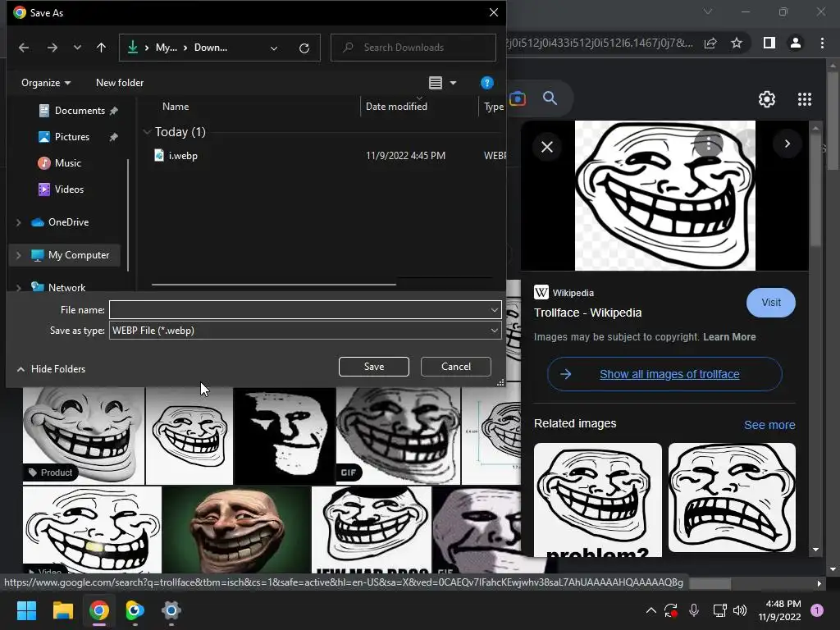
Task: Open the Organize menu
Action: [46, 83]
